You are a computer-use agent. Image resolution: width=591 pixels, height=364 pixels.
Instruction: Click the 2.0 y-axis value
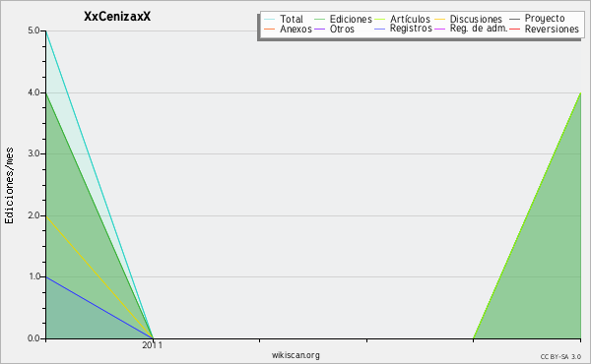point(33,215)
